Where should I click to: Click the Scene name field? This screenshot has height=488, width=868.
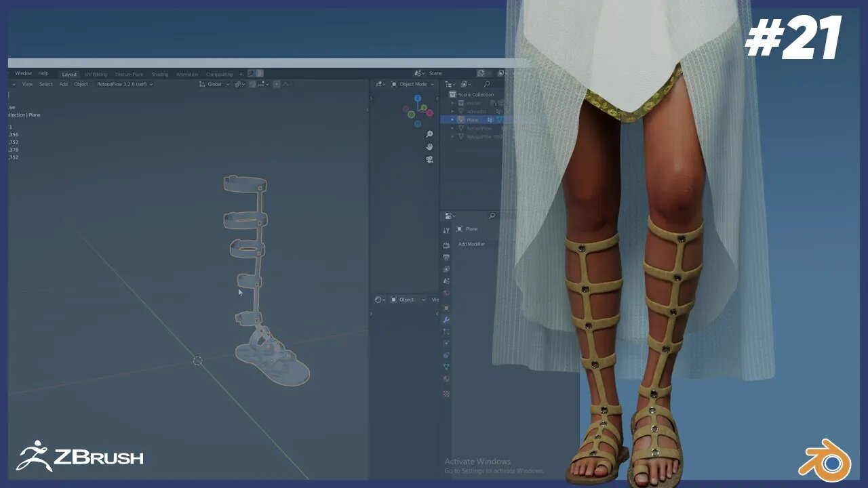pos(450,73)
